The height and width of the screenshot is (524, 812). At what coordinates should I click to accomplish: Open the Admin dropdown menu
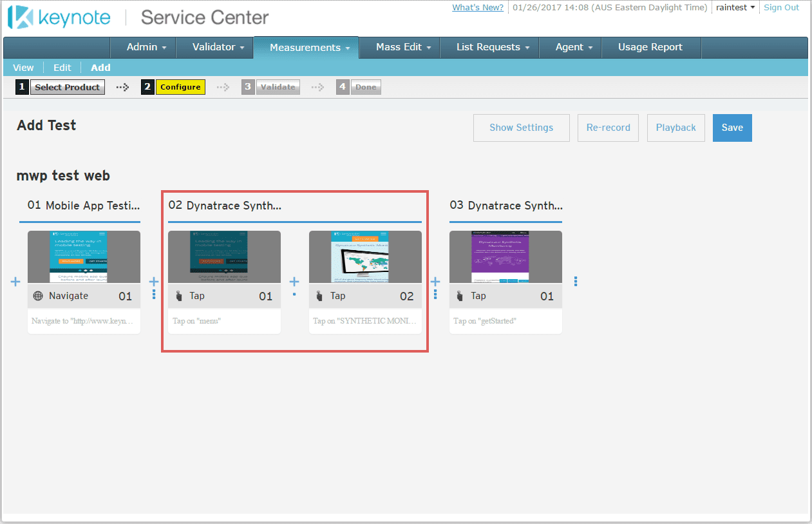(x=147, y=47)
